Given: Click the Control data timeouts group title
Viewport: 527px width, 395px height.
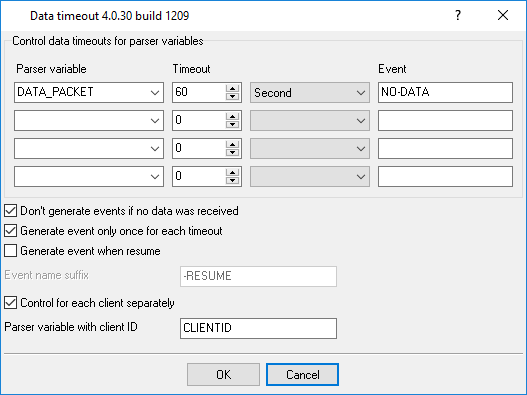Looking at the screenshot, I should click(x=108, y=41).
